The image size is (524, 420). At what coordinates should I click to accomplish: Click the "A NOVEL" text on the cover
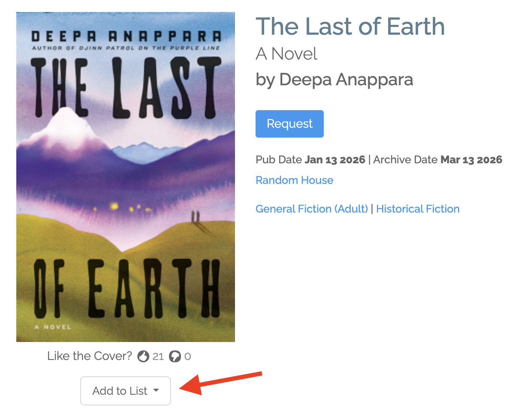pos(52,327)
